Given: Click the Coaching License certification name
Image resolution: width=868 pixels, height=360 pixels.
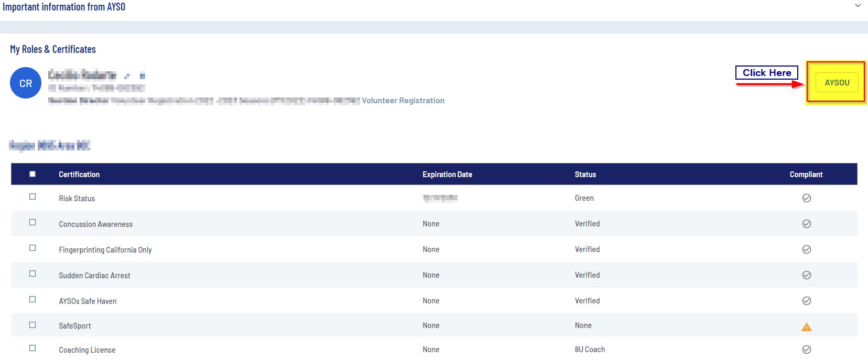Looking at the screenshot, I should tap(87, 350).
